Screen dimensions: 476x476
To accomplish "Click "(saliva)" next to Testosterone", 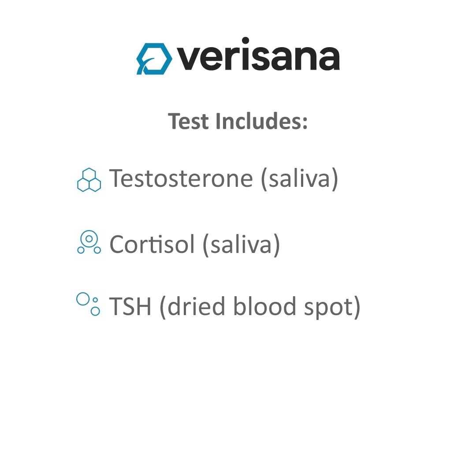I will click(299, 178).
